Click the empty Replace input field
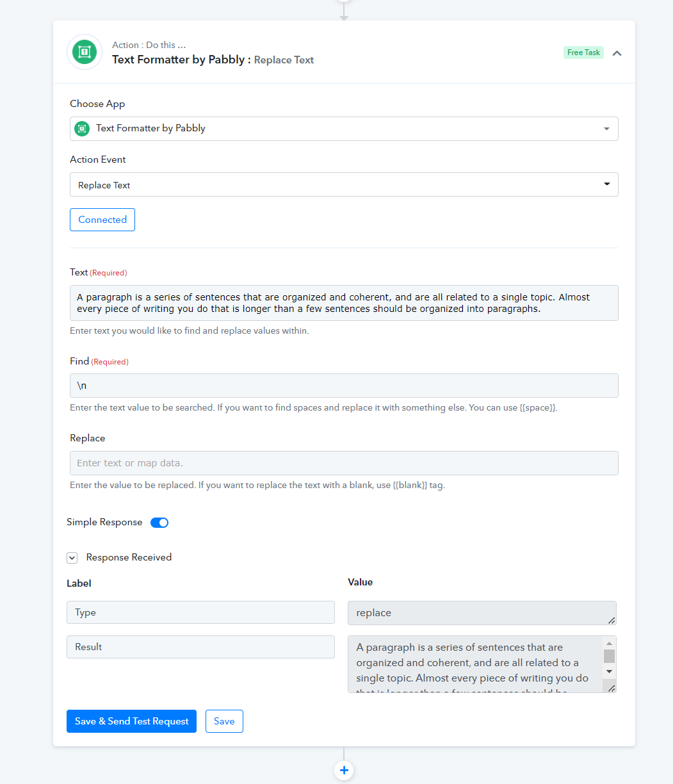Screen dimensions: 673x784 click(x=344, y=463)
